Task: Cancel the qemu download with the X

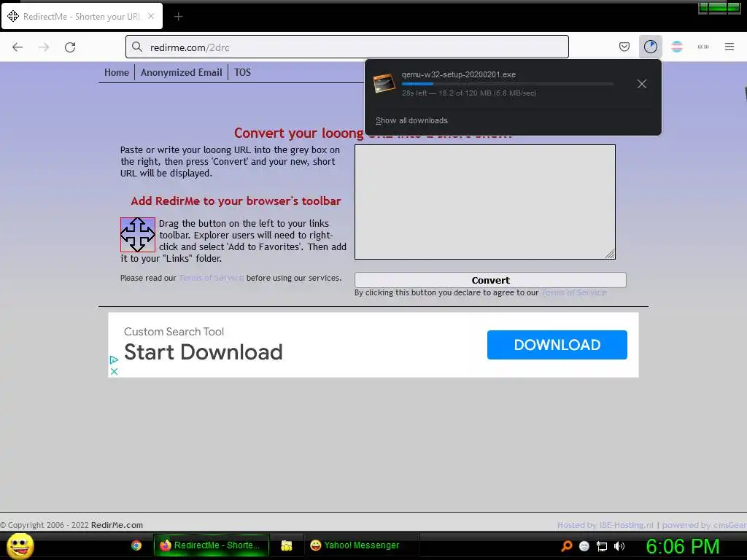Action: (642, 85)
